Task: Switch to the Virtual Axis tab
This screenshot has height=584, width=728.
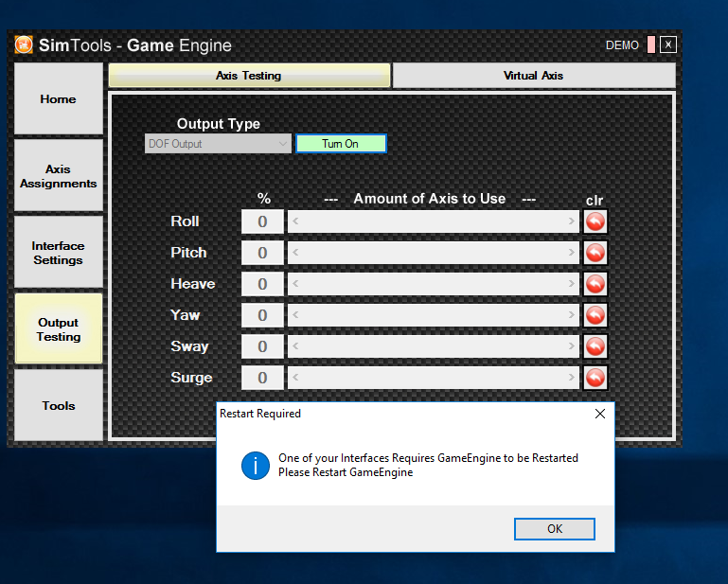Action: tap(534, 75)
